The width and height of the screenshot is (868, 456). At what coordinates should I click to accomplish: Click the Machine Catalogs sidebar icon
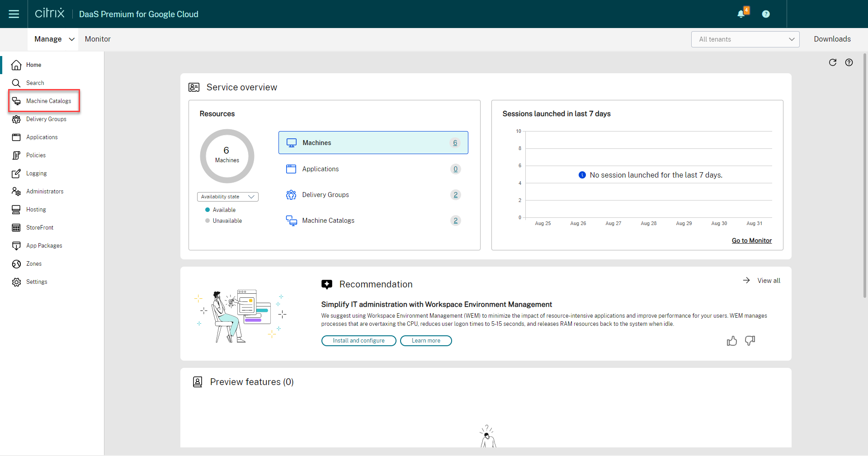tap(16, 101)
